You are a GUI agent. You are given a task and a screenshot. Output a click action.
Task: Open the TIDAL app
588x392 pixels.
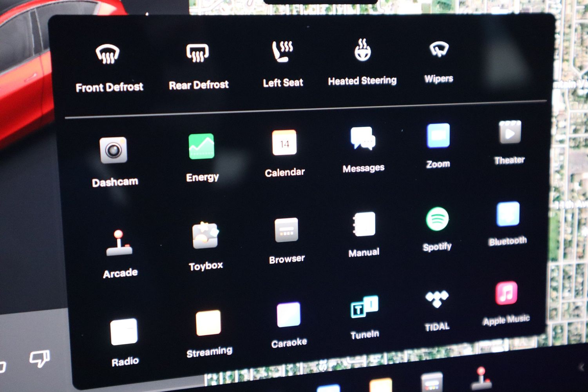(x=437, y=299)
